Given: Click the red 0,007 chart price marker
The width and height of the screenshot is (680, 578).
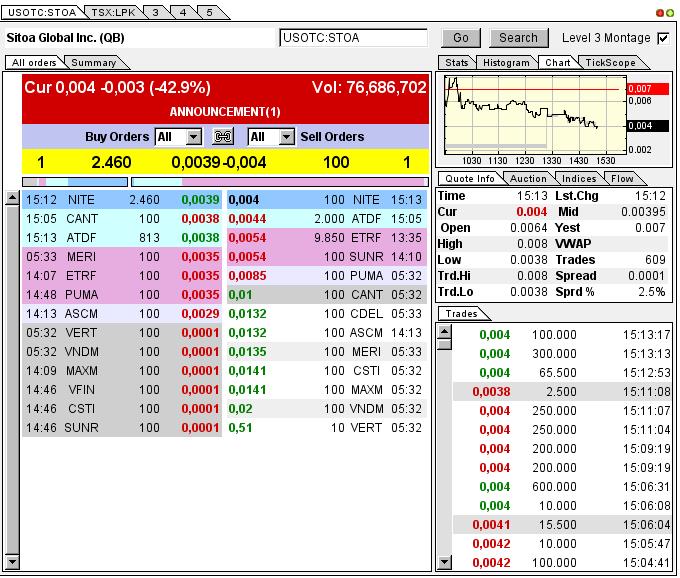Looking at the screenshot, I should click(x=648, y=89).
